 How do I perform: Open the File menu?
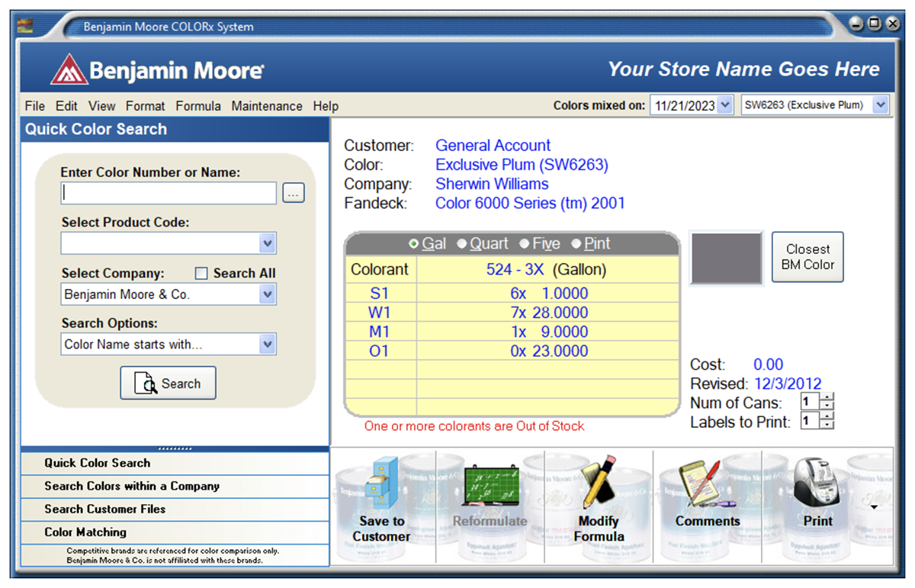click(x=35, y=106)
